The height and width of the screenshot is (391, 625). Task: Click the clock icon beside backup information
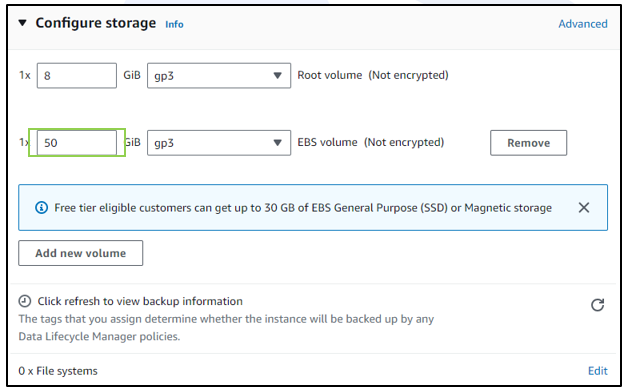tap(25, 301)
